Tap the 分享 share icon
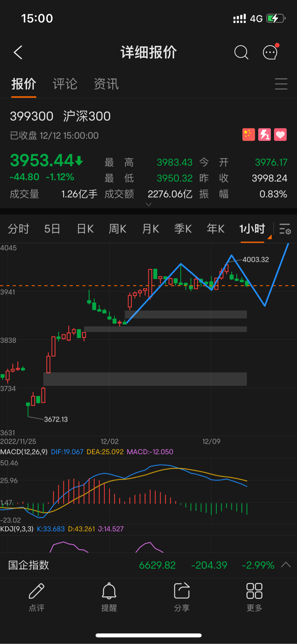This screenshot has width=297, height=644. 182,591
